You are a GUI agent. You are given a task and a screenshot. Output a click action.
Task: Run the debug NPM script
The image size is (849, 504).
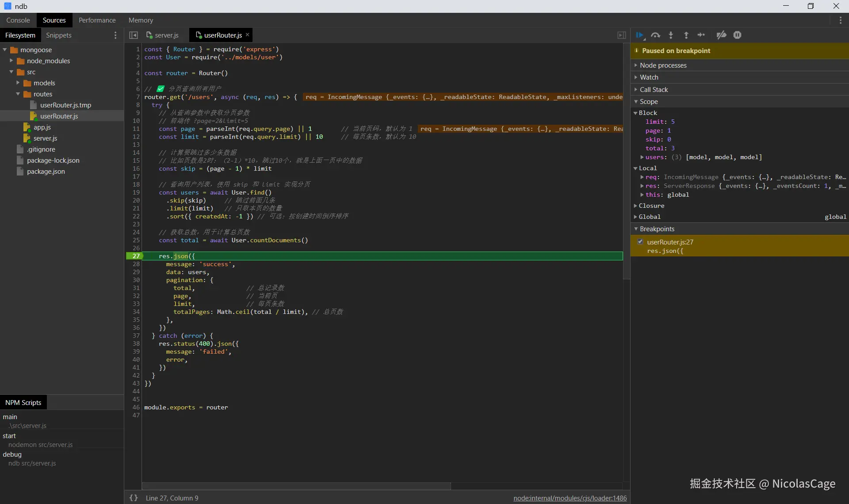[x=12, y=454]
